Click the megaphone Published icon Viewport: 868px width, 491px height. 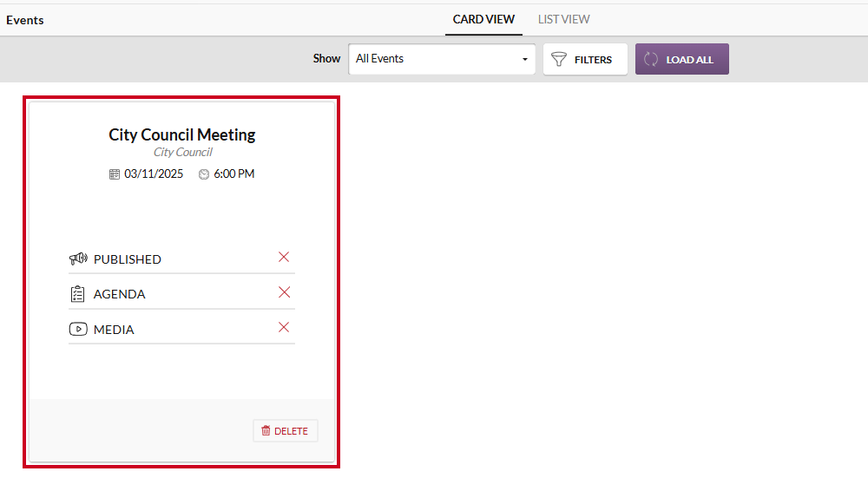tap(78, 259)
